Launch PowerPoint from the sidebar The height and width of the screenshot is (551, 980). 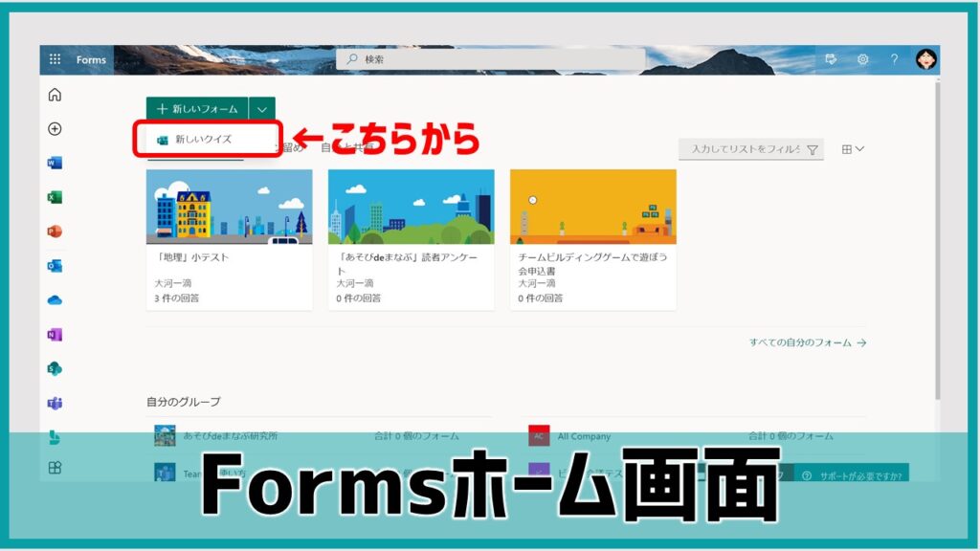tap(55, 231)
